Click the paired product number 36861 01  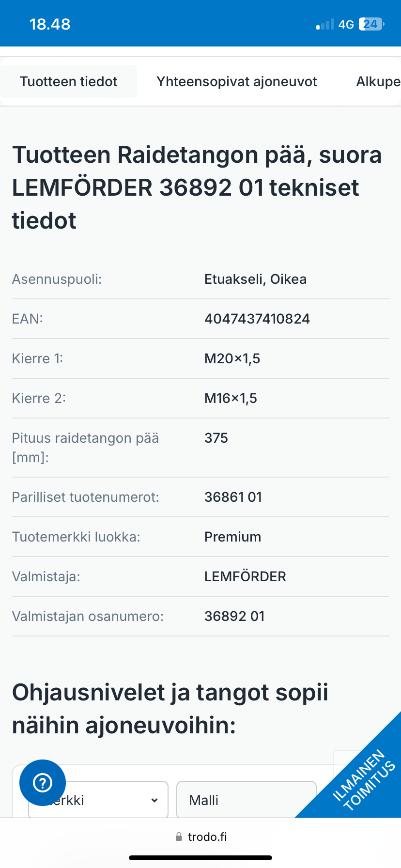[x=233, y=497]
